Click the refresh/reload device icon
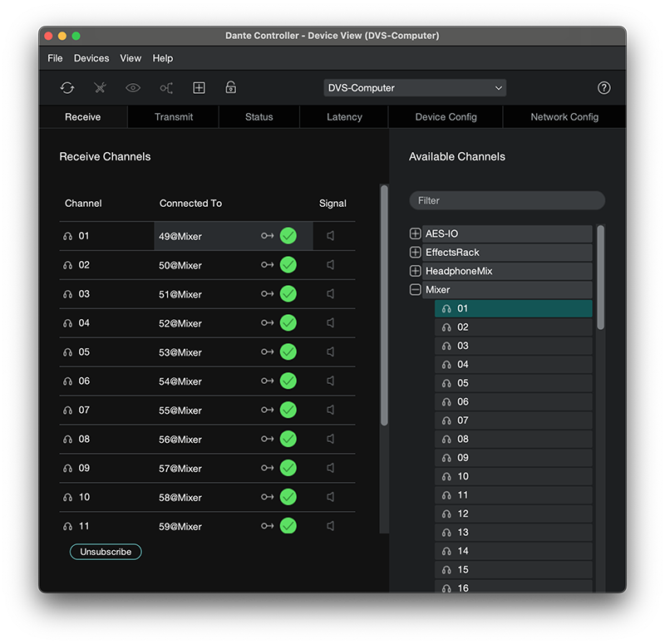 pos(67,88)
